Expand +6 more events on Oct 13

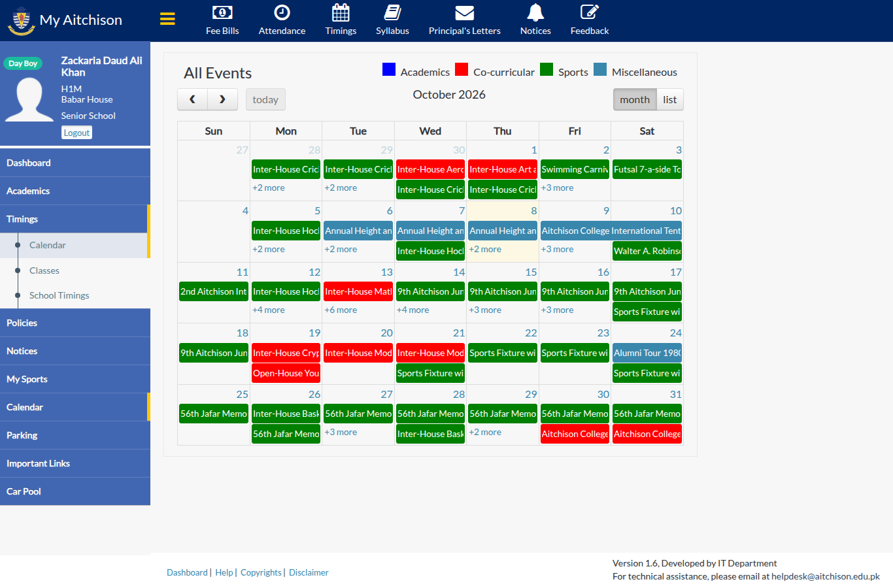[x=341, y=310]
